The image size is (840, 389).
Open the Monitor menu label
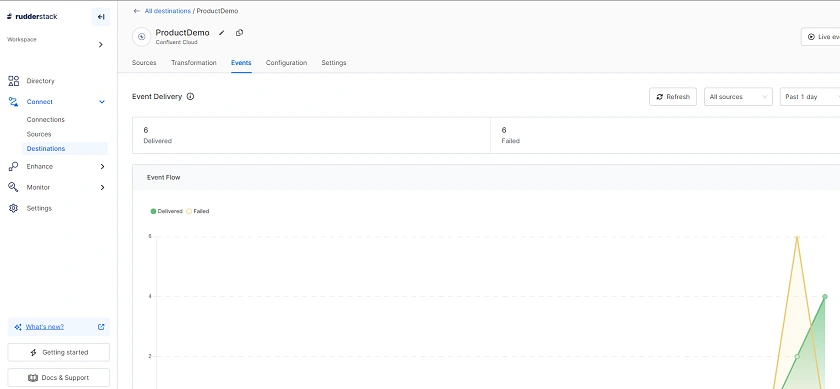pos(38,188)
